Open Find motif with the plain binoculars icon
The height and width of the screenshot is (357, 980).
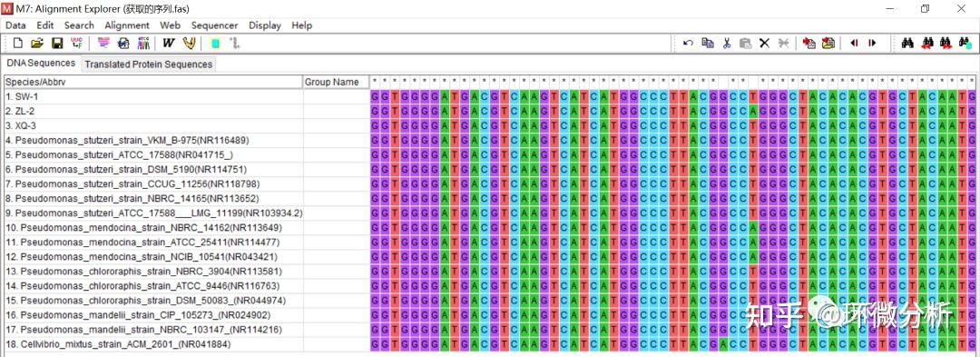908,43
